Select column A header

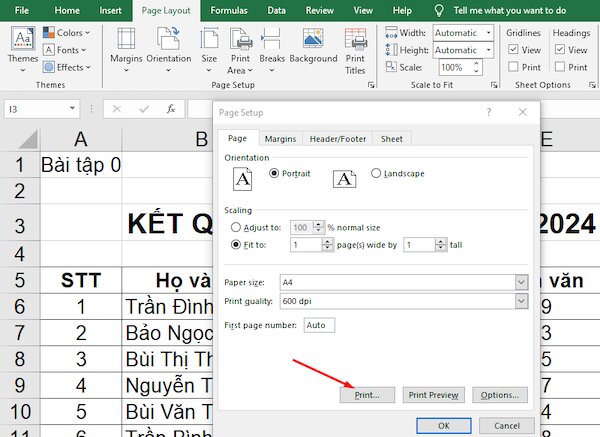click(81, 139)
